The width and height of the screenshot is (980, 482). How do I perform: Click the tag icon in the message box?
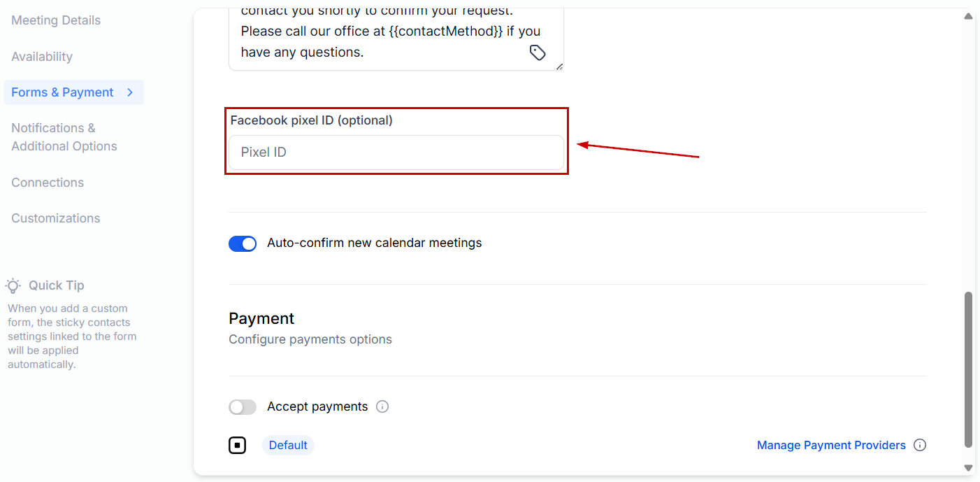(x=537, y=52)
